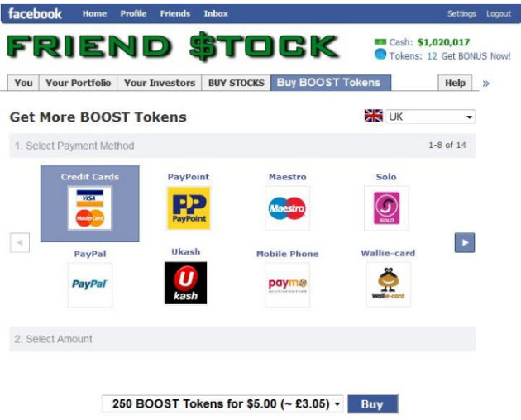Image resolution: width=521 pixels, height=420 pixels.
Task: Open the BUY STOCKS tab
Action: coord(236,83)
